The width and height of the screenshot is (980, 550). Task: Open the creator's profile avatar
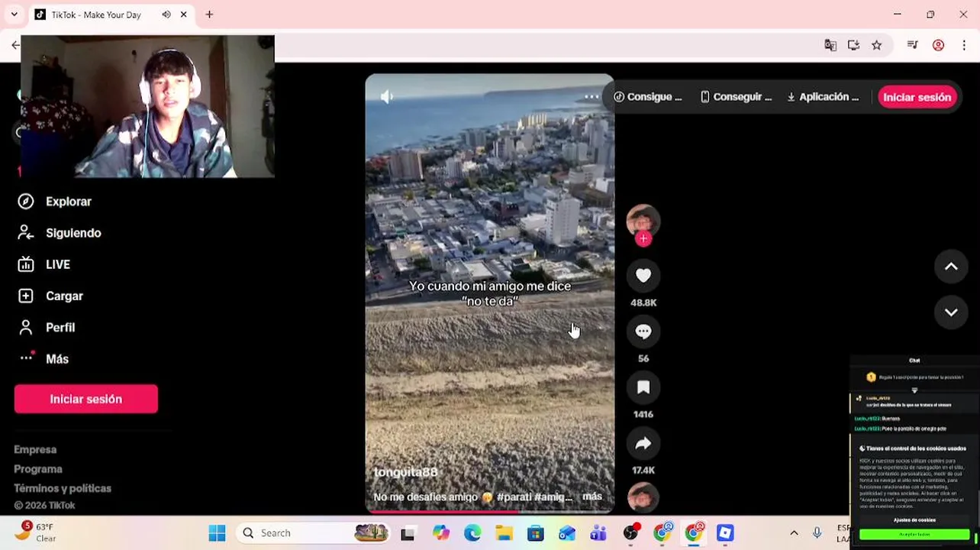coord(643,220)
